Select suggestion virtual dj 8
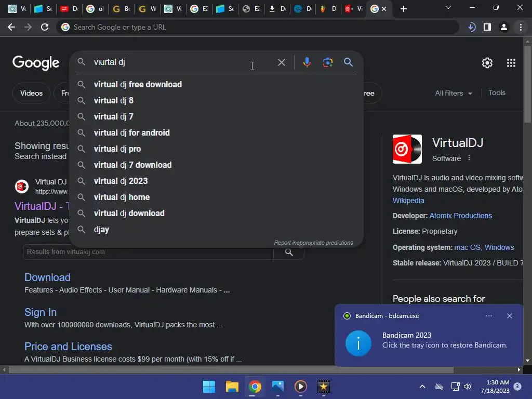 click(217, 100)
